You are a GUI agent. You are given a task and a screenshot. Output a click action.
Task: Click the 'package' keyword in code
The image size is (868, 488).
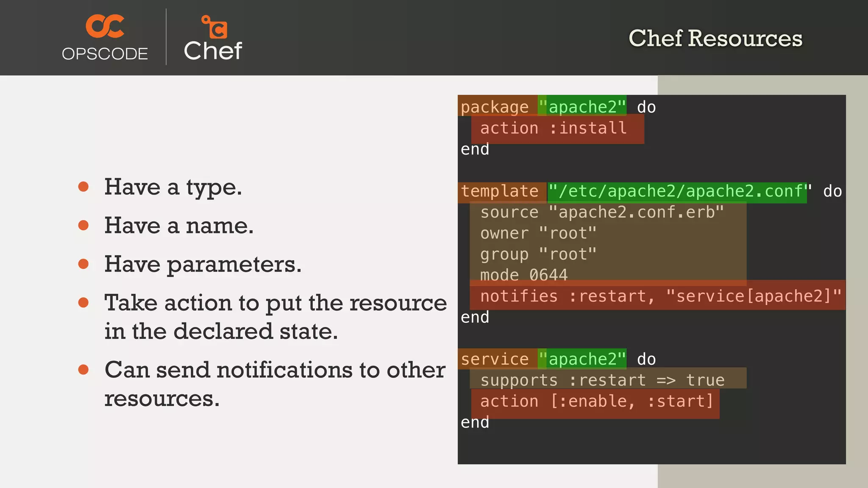tap(495, 107)
